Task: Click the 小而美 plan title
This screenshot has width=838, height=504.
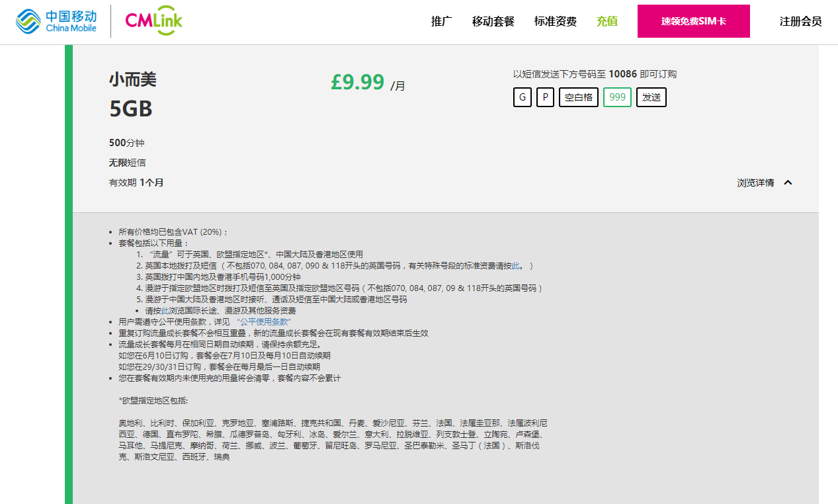Action: point(133,79)
